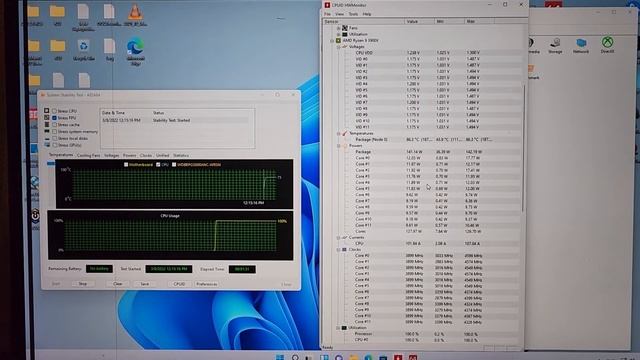Click the FPU icon beside Stress FPU
Screen dimensions: 640x360
point(47,118)
